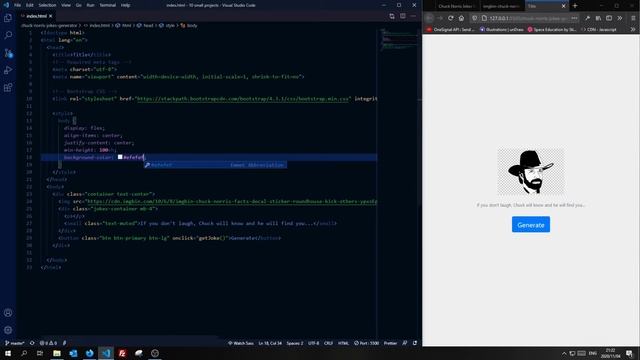Open the Terminal menu in VS Code
The height and width of the screenshot is (360, 640).
tap(107, 5)
